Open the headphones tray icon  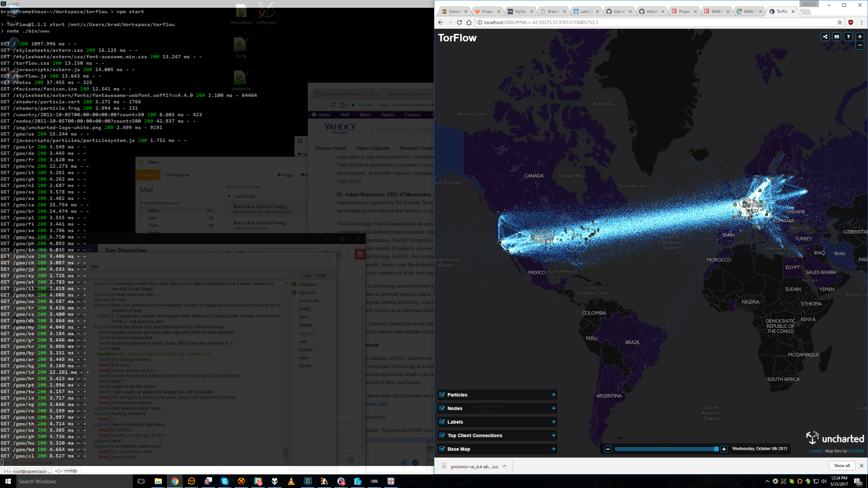[800, 481]
